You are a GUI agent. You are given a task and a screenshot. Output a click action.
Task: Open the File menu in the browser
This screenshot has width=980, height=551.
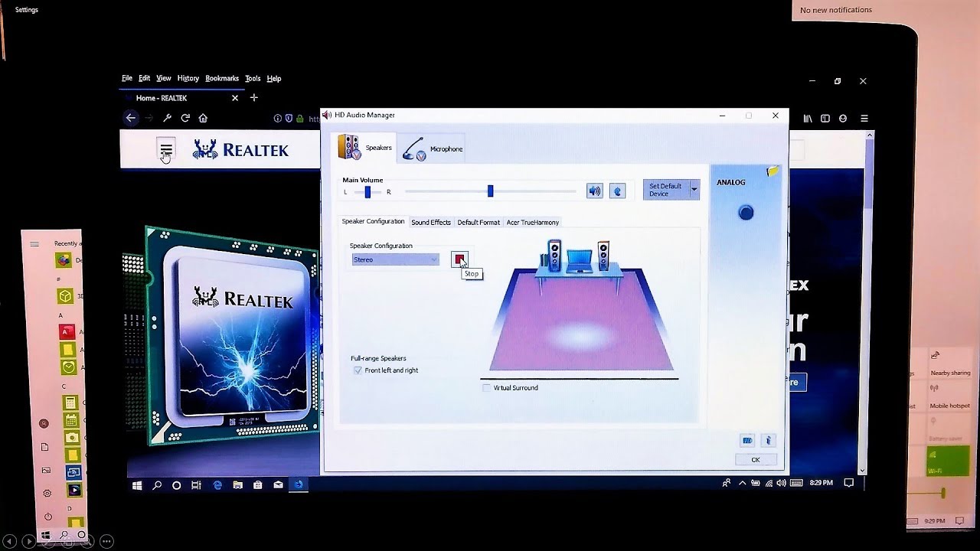pos(127,78)
